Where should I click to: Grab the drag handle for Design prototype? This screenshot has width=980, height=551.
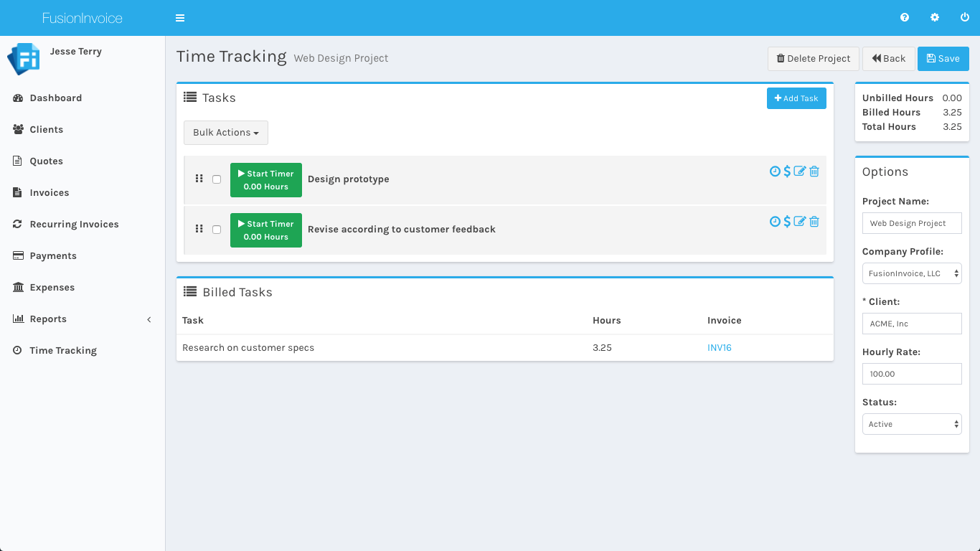[199, 179]
